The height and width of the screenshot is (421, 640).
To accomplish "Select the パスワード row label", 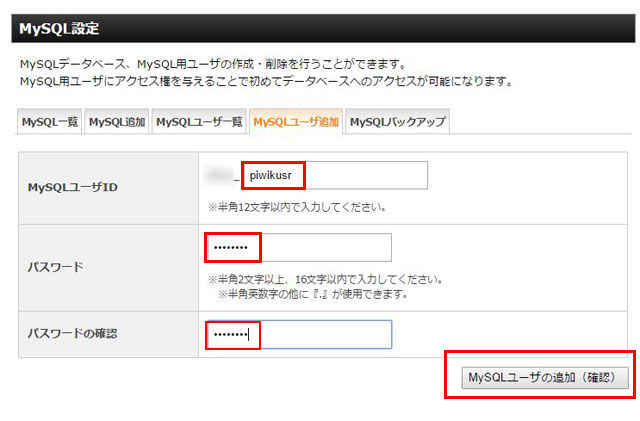I will pyautogui.click(x=54, y=267).
